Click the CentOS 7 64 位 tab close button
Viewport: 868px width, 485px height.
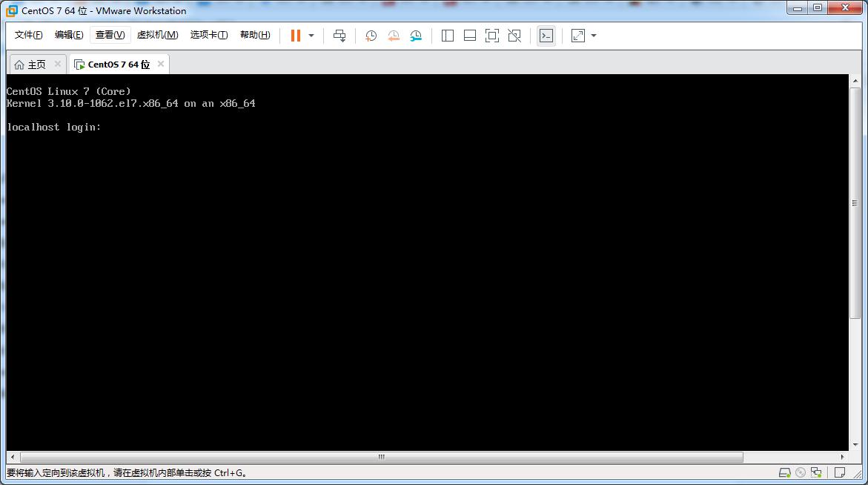[x=161, y=64]
